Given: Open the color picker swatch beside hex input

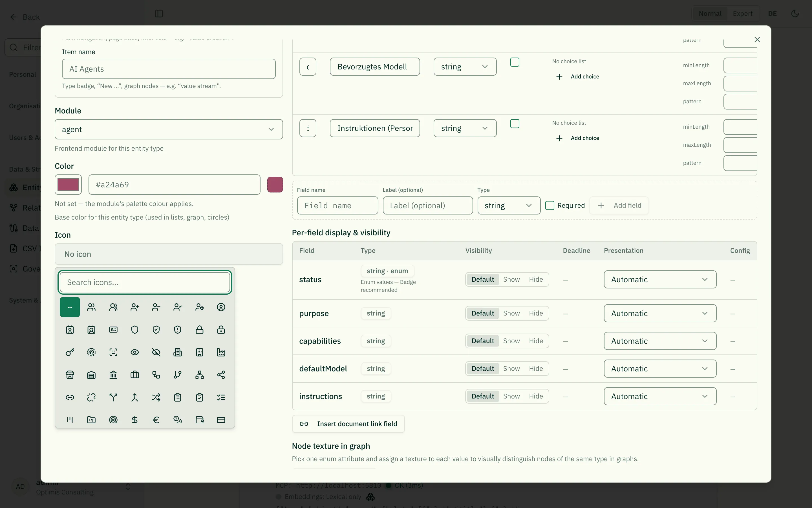Looking at the screenshot, I should [x=68, y=185].
